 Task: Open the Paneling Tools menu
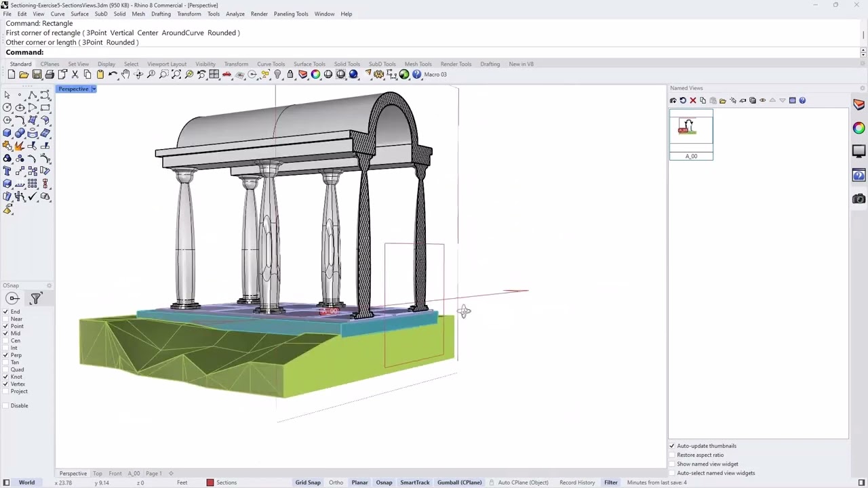pos(290,14)
